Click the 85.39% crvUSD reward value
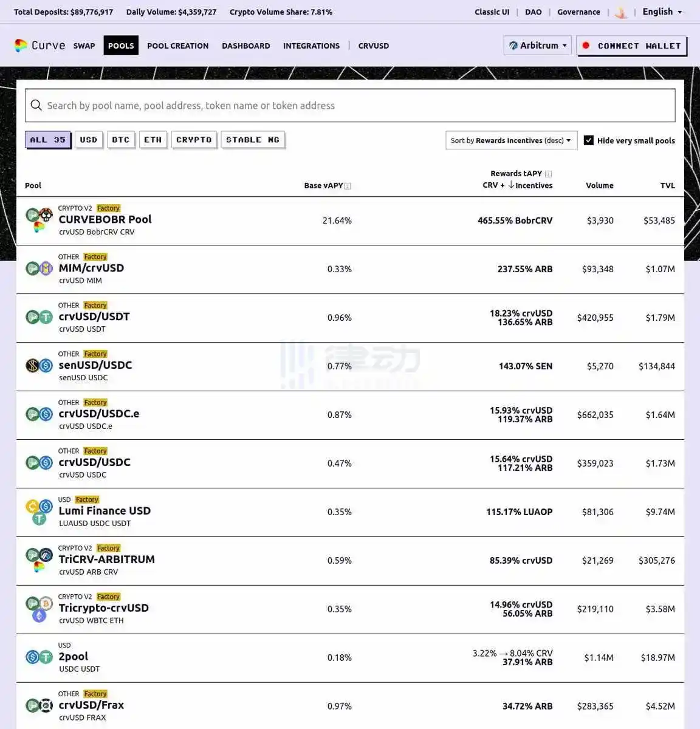Viewport: 700px width, 729px height. (x=521, y=561)
